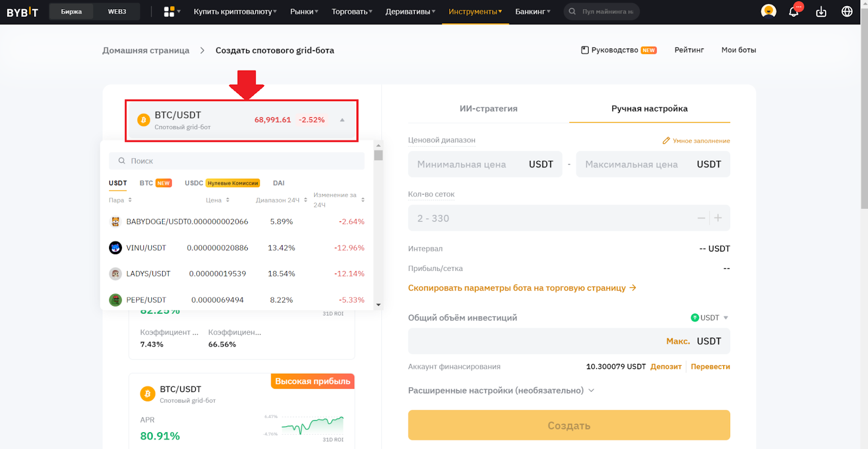Image resolution: width=868 pixels, height=449 pixels.
Task: Click the total investment amount field
Action: pyautogui.click(x=569, y=341)
